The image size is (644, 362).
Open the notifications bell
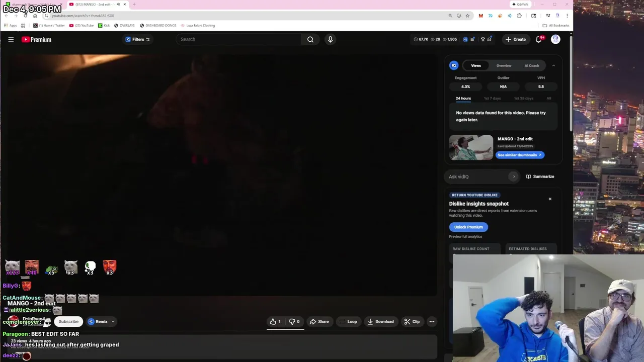coord(538,39)
